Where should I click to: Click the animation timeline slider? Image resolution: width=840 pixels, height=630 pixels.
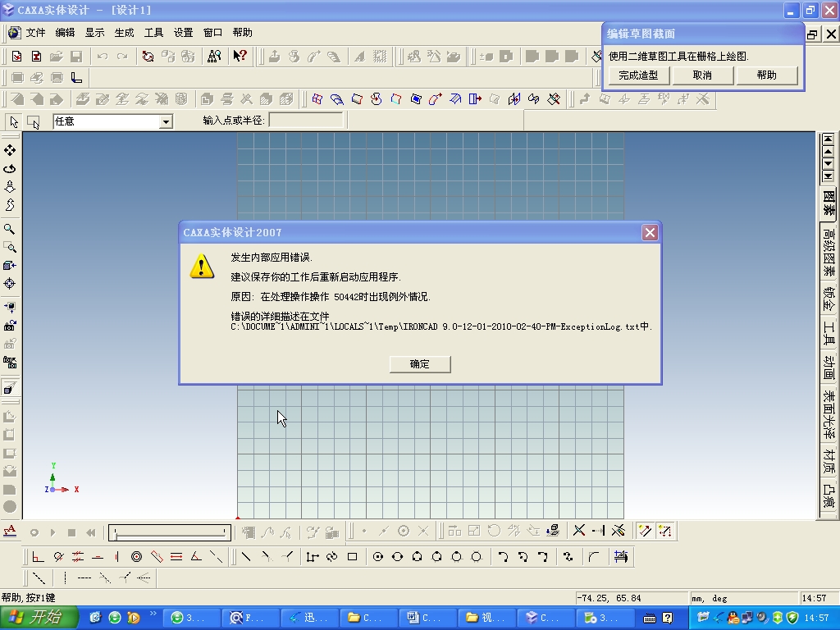[x=170, y=532]
